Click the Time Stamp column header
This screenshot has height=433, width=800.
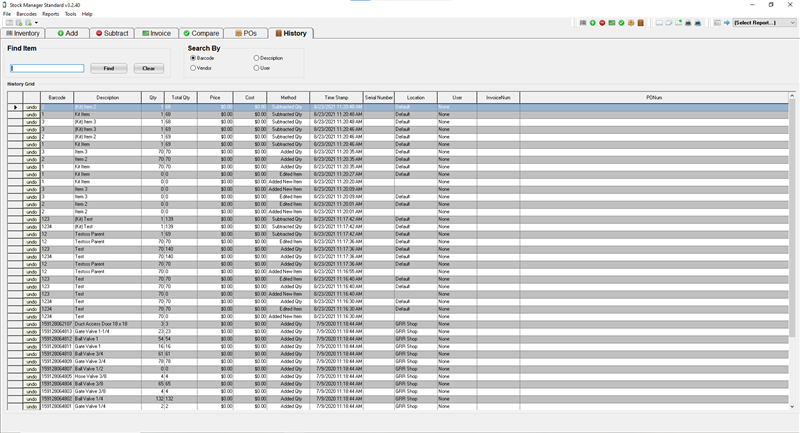[336, 97]
